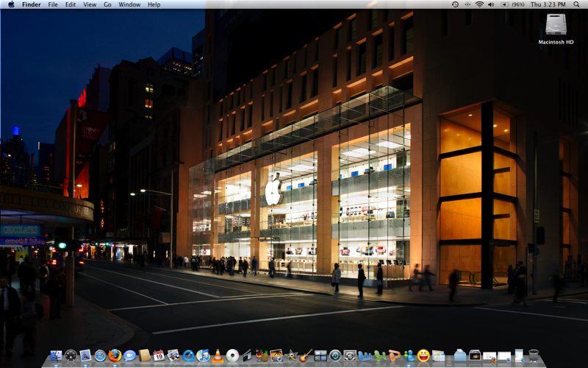
Task: Open the blue folder stack in dock
Action: (x=460, y=355)
